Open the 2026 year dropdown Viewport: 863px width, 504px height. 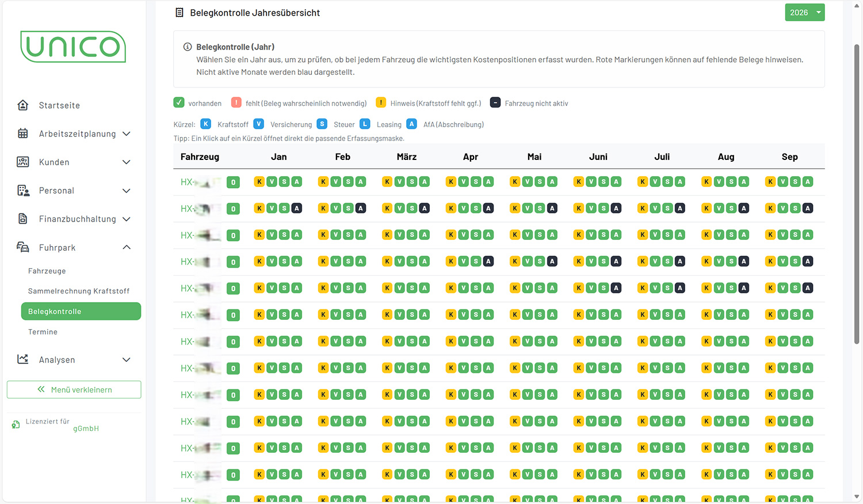point(804,13)
